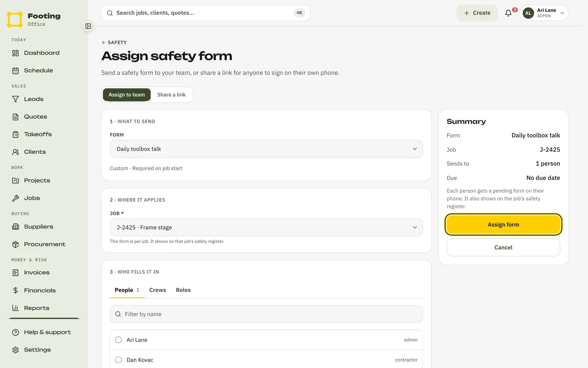Click the Create button

pyautogui.click(x=477, y=13)
